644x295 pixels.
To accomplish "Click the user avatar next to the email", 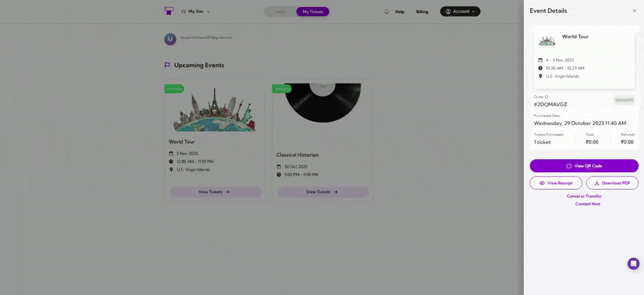I will (170, 39).
